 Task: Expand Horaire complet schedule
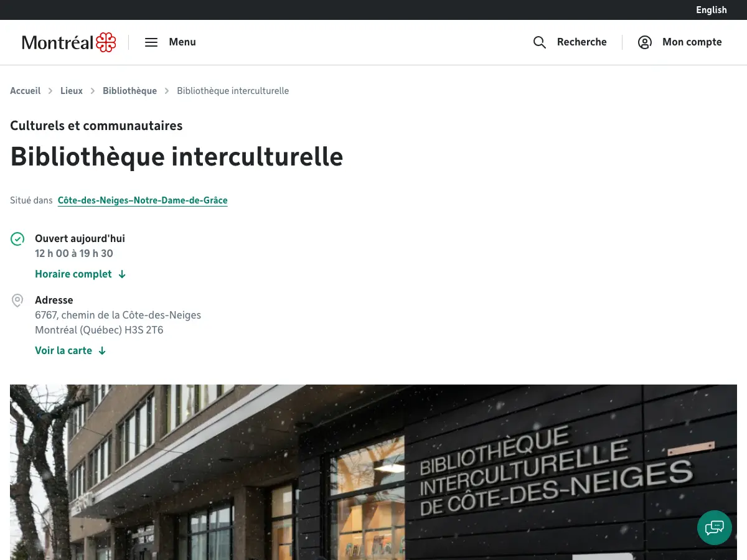73,274
